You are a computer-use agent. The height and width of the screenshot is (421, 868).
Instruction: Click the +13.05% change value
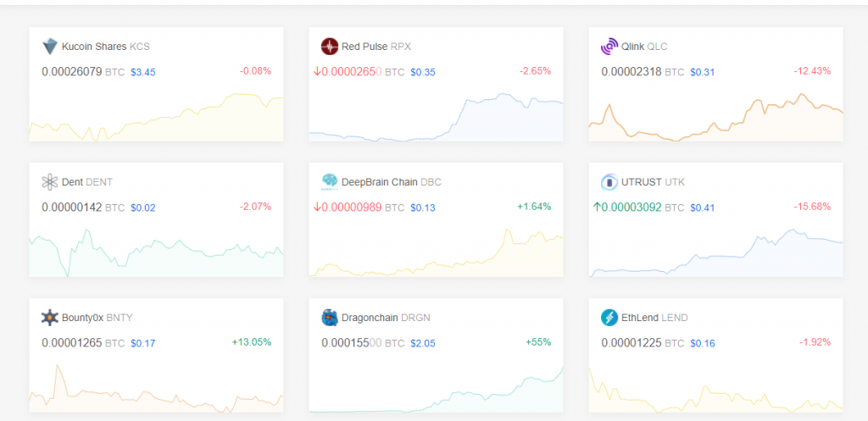point(252,342)
